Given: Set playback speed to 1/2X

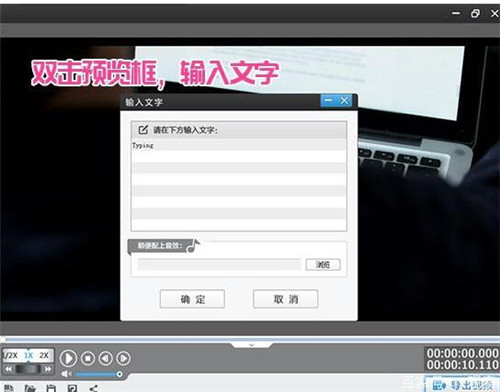Looking at the screenshot, I should click(11, 355).
